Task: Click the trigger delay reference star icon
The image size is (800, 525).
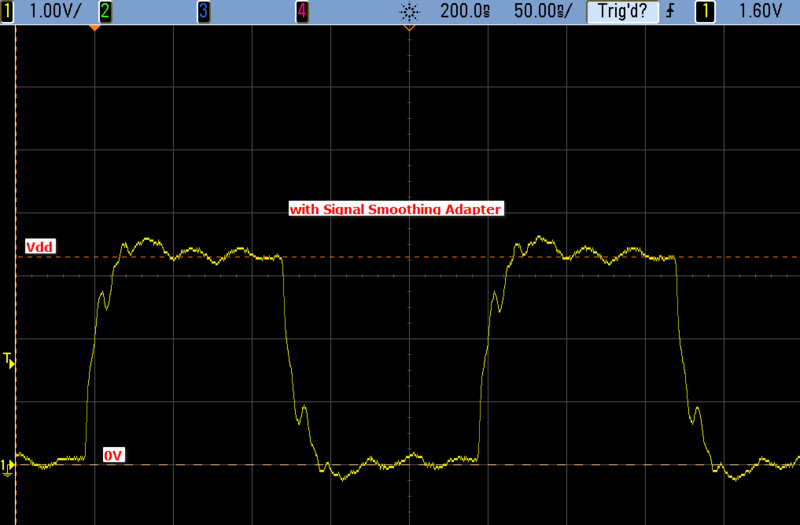Action: click(x=409, y=12)
